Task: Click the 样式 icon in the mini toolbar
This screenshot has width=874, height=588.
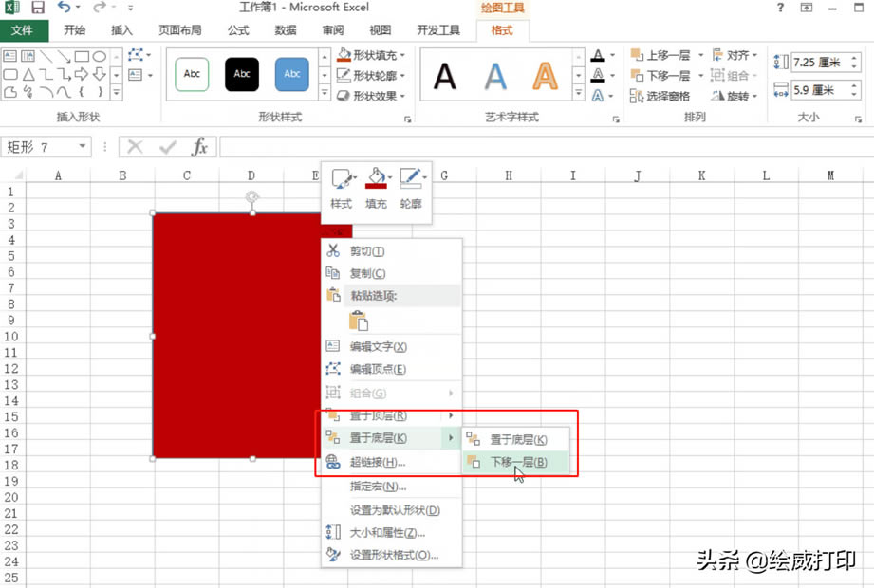Action: coord(342,175)
